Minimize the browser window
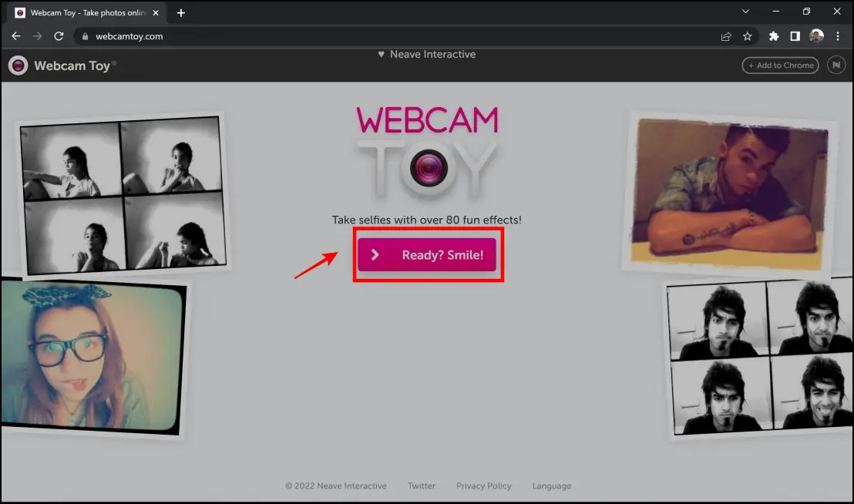 pyautogui.click(x=776, y=12)
